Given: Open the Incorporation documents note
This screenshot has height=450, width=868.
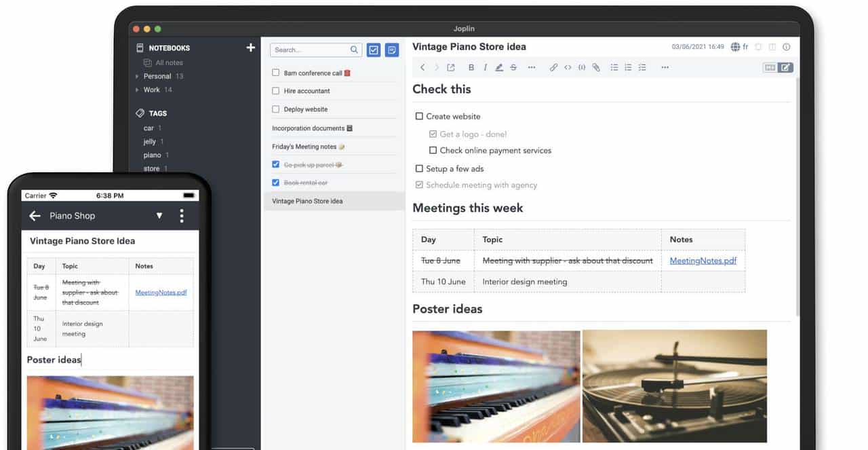Looking at the screenshot, I should [313, 128].
